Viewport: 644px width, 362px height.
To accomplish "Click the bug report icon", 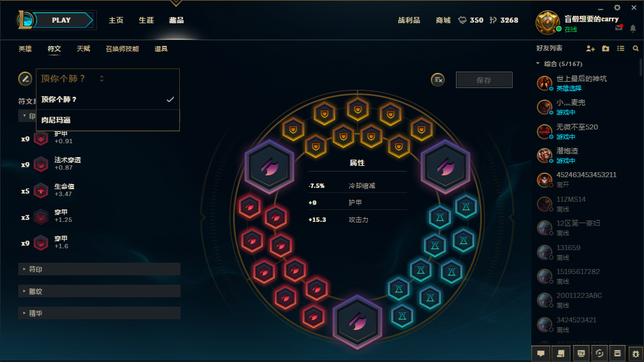I will point(636,353).
